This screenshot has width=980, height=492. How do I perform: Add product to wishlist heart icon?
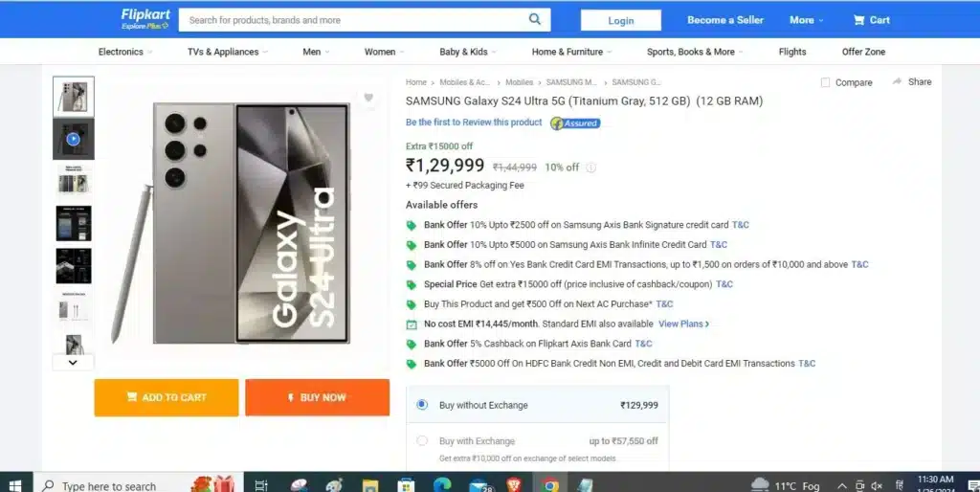[x=368, y=98]
